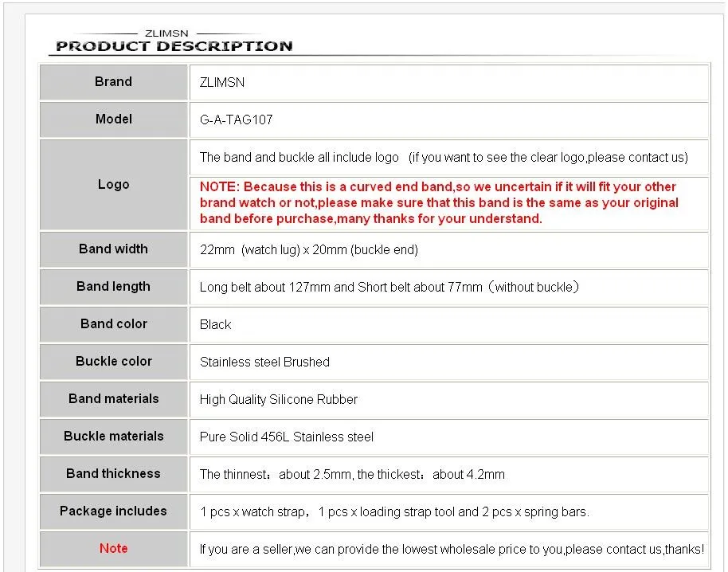Click the High Quality Silicone Rubber value
This screenshot has height=572, width=728.
pos(279,400)
